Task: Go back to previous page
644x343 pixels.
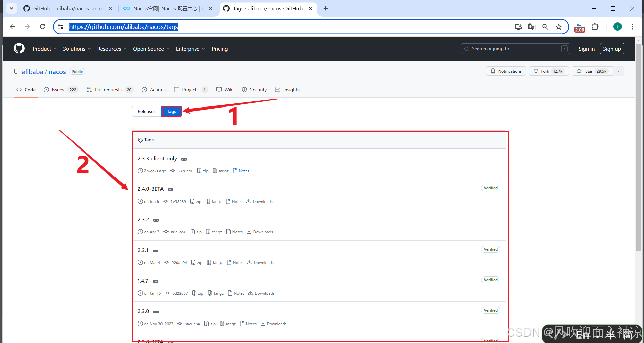Action: coord(12,27)
